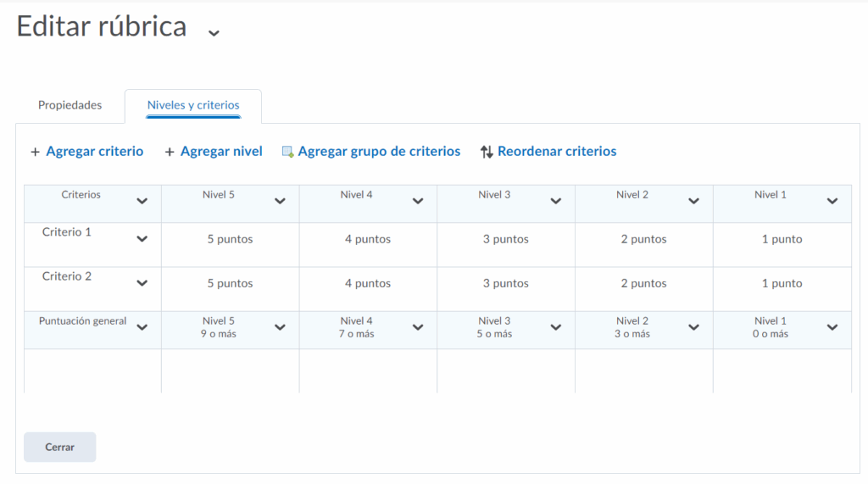Select the '5 puntos' cell for Criterio 1

230,239
